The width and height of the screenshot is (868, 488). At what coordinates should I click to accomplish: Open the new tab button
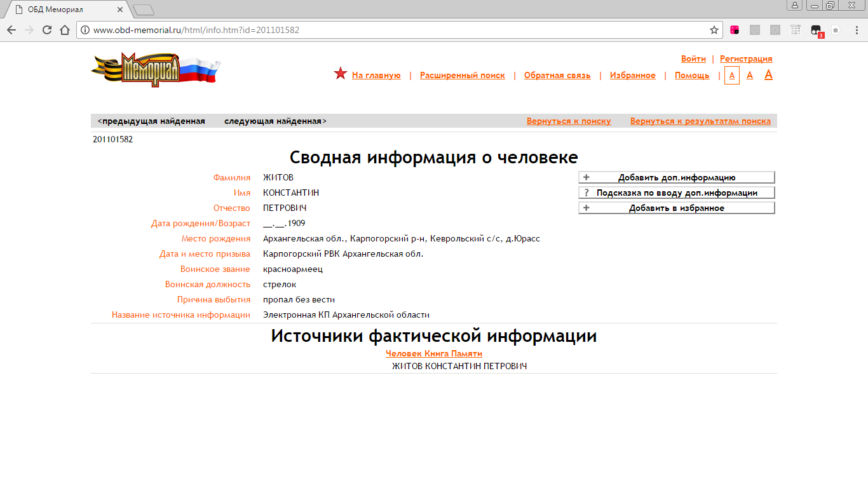[144, 10]
